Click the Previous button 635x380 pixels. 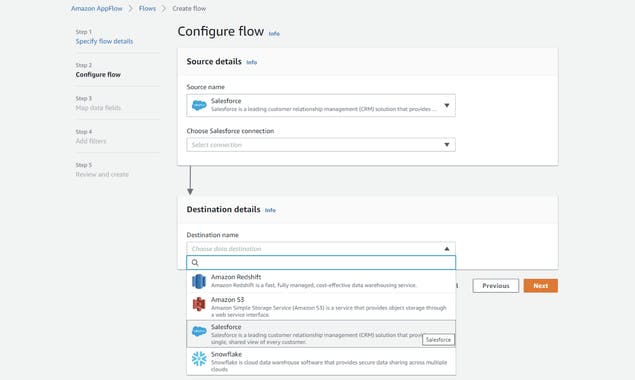point(496,286)
